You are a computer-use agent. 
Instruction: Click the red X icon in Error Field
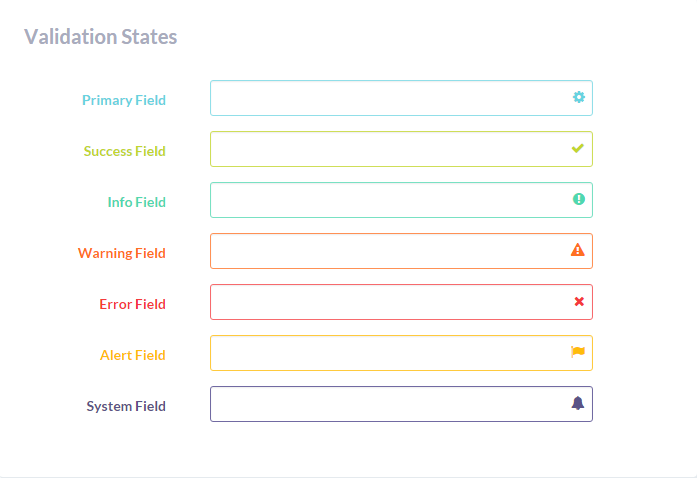click(x=579, y=301)
